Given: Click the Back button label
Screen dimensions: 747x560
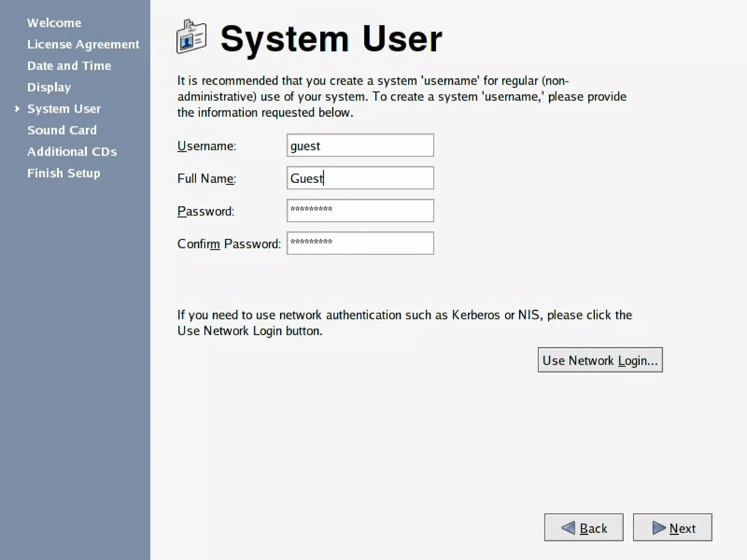Looking at the screenshot, I should pyautogui.click(x=593, y=528).
